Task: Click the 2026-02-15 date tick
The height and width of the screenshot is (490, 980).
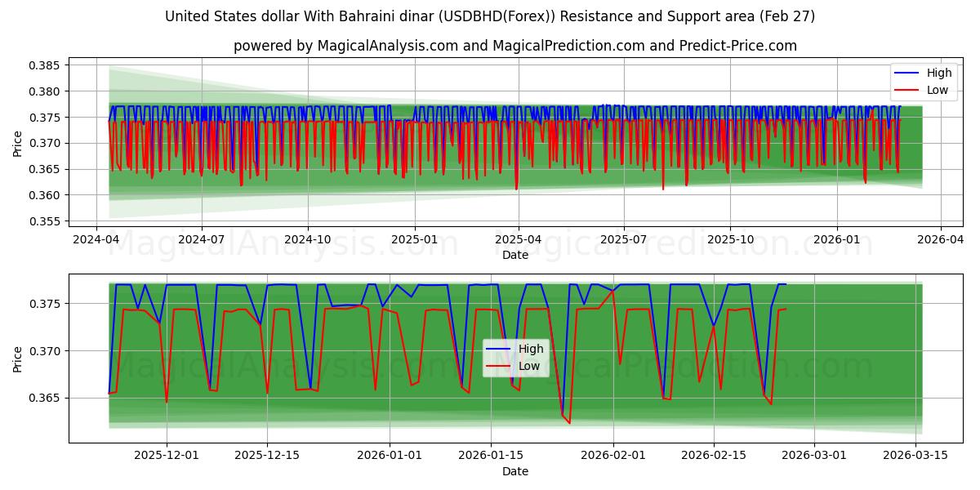Action: click(x=714, y=456)
